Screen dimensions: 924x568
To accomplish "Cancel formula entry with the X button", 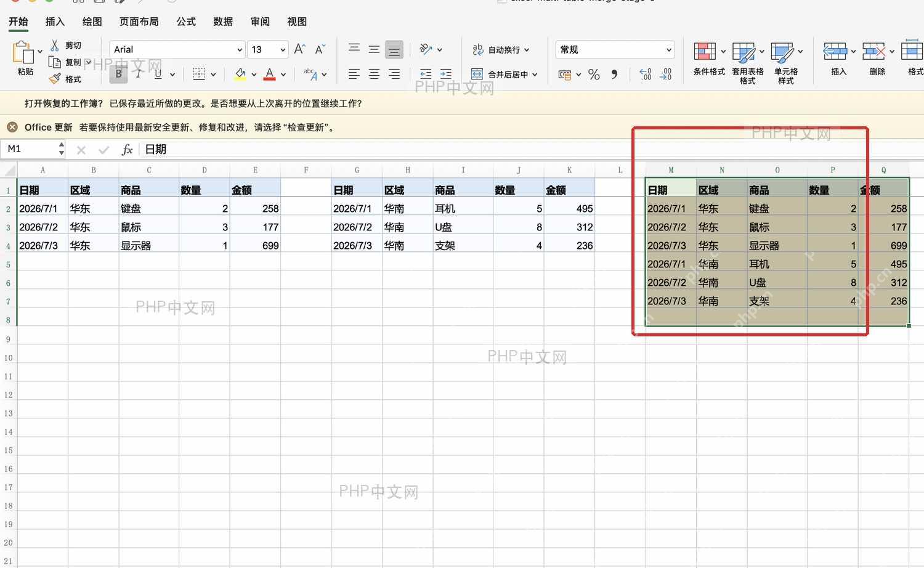I will click(81, 150).
